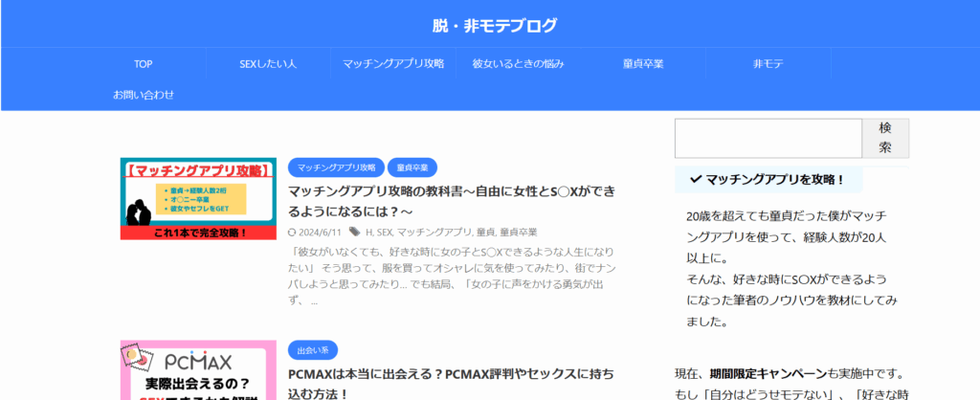This screenshot has width=980, height=400.
Task: Click sidebar paragraph starting 20歳を超えても童貞だった
Action: point(791,269)
